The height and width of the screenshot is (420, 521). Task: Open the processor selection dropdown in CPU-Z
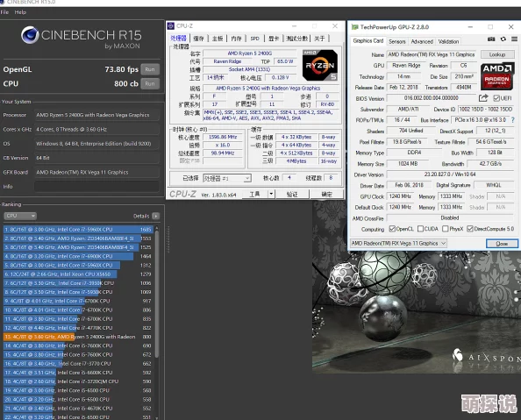(227, 178)
